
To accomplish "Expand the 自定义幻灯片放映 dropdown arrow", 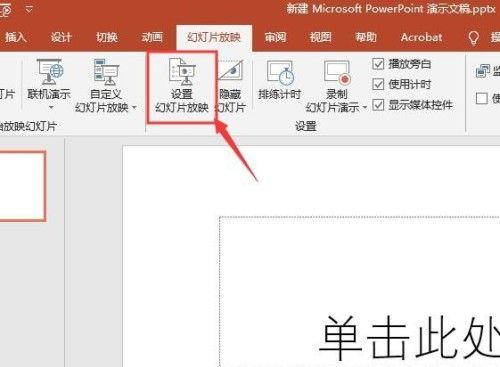I will 134,107.
